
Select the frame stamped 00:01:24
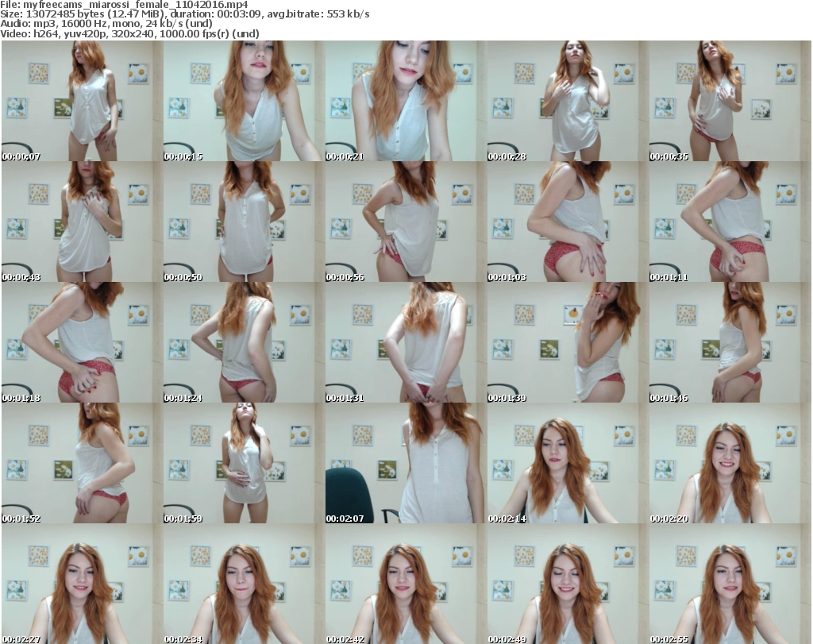pyautogui.click(x=244, y=342)
